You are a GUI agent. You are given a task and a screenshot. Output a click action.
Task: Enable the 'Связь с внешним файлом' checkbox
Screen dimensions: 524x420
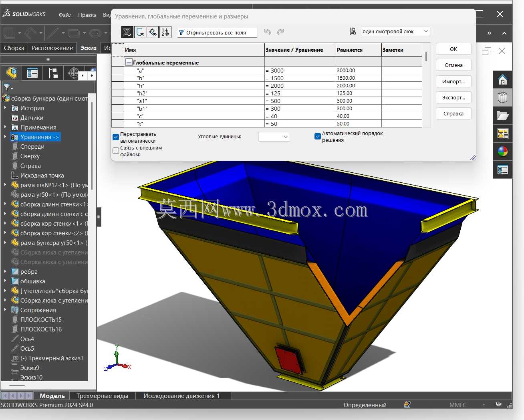click(116, 151)
